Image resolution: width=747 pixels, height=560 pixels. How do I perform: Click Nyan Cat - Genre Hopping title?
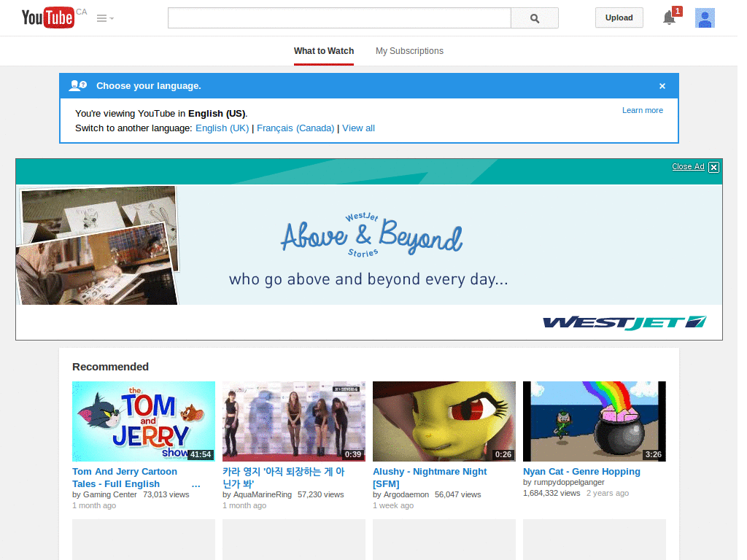581,472
